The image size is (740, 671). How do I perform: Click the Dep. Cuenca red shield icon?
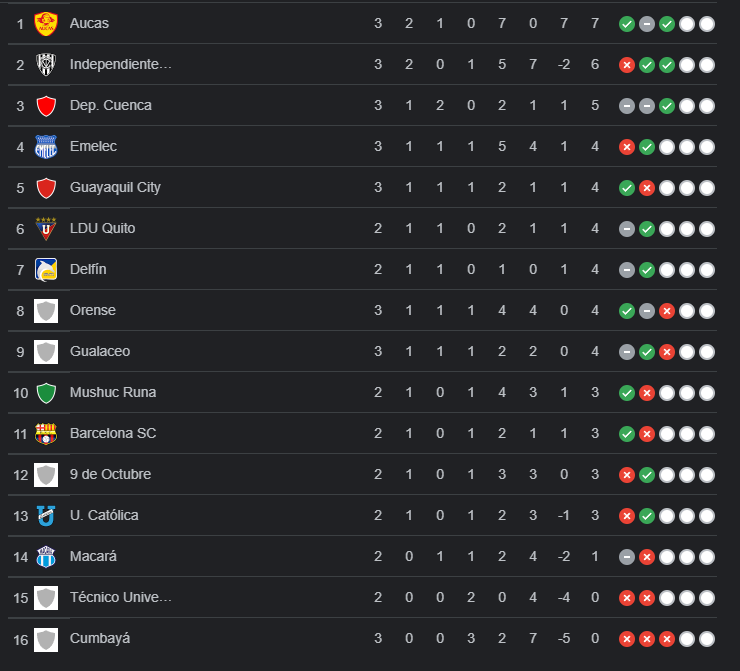click(45, 106)
